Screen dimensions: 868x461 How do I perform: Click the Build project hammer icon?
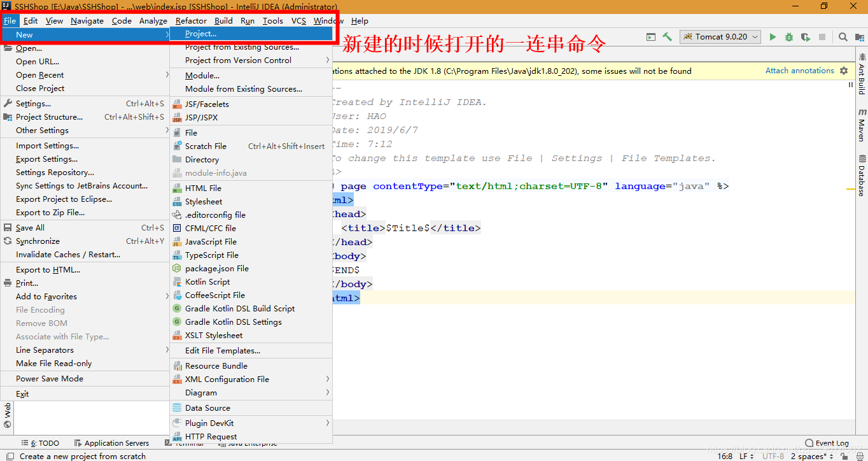coord(667,36)
